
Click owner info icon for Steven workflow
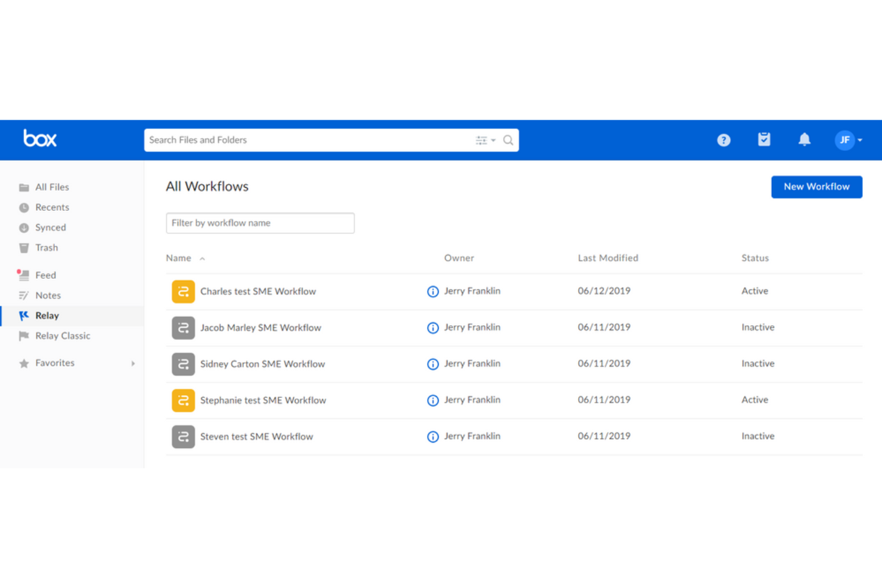pos(433,437)
